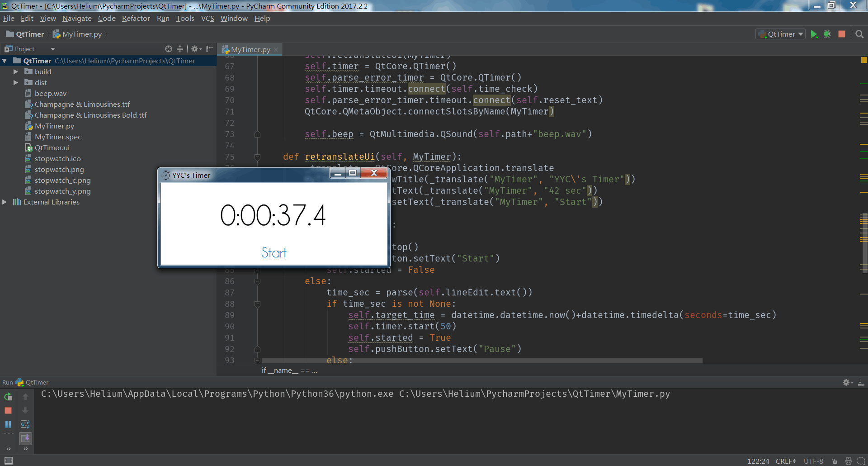Viewport: 868px width, 466px height.
Task: Toggle fold marker at line 75
Action: [x=257, y=157]
